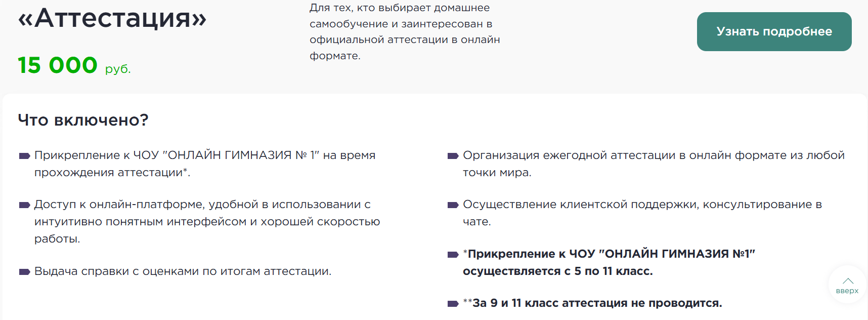
Task: Click the flag icon beside the ЧОУ attachment bullet
Action: 23,156
